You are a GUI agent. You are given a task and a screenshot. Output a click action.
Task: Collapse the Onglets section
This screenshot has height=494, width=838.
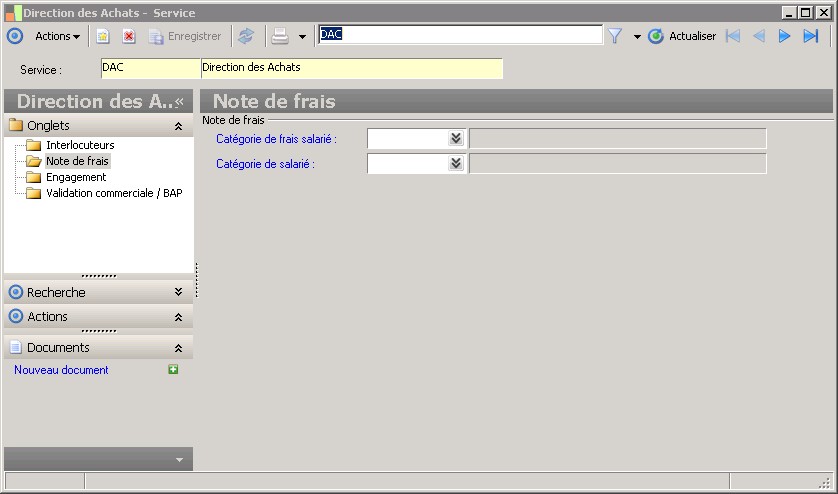click(x=179, y=126)
